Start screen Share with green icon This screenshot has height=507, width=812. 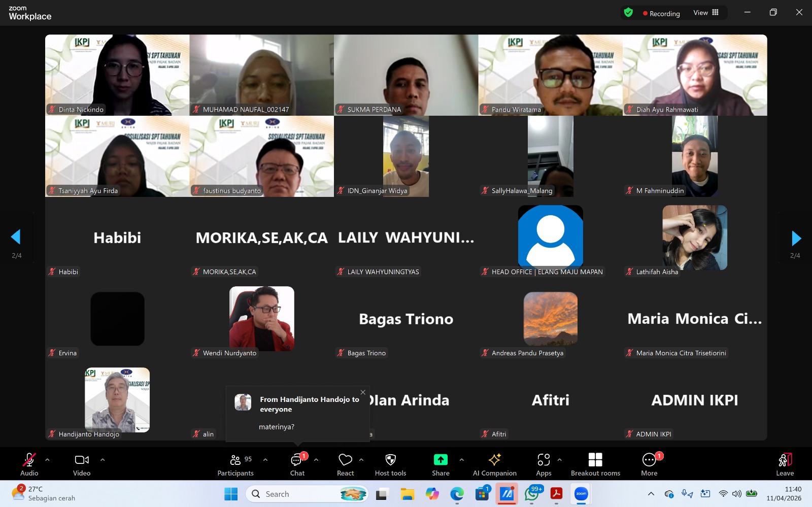[441, 464]
